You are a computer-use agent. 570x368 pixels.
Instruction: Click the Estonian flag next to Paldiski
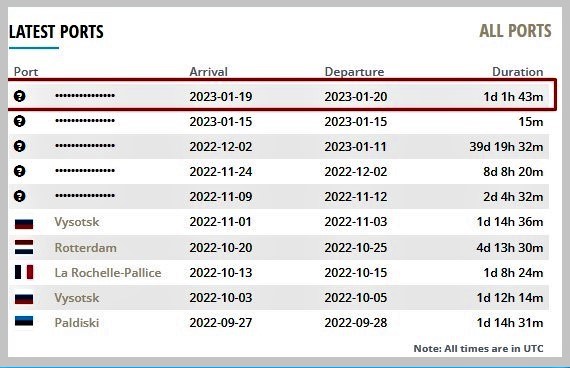24,321
